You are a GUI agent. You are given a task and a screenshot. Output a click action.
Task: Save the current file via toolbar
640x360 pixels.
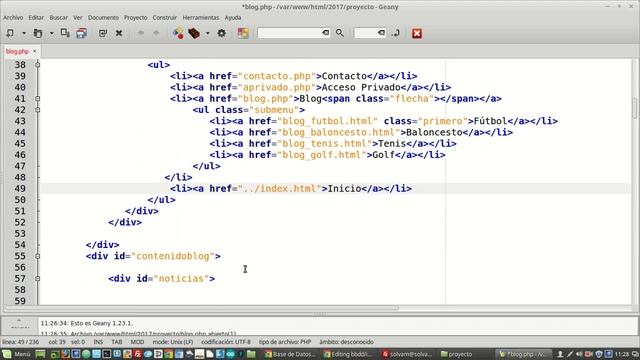[x=65, y=33]
